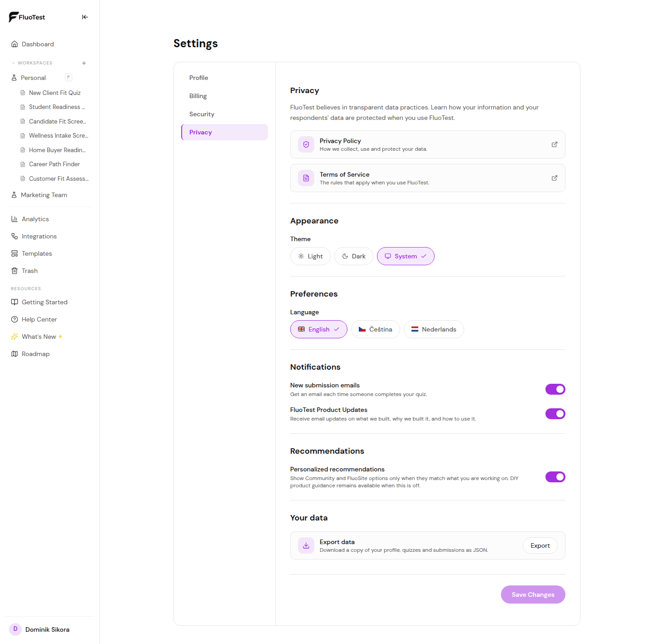Select the Dark theme
This screenshot has height=644, width=654.
click(354, 256)
